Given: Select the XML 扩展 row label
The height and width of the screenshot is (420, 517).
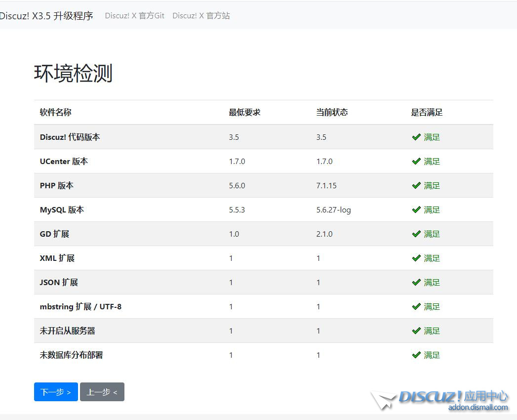Looking at the screenshot, I should [x=57, y=258].
